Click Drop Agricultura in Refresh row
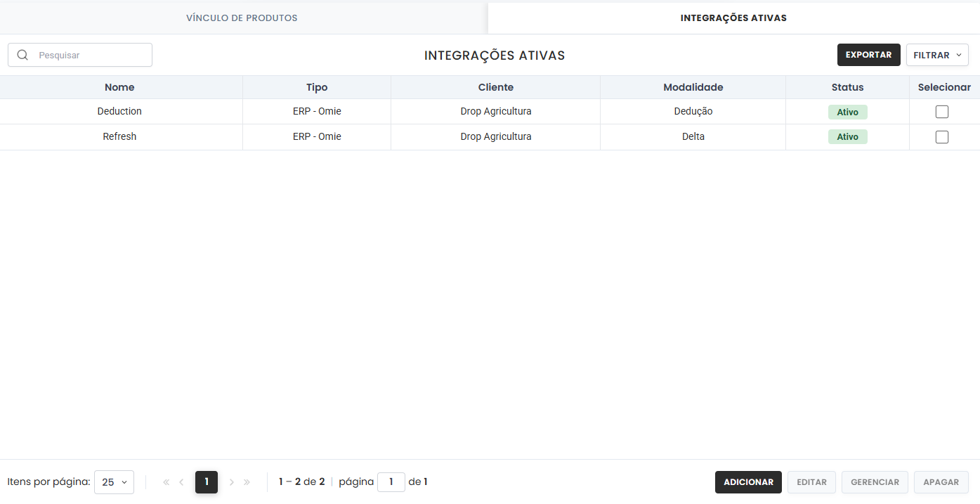980x504 pixels. [x=496, y=136]
